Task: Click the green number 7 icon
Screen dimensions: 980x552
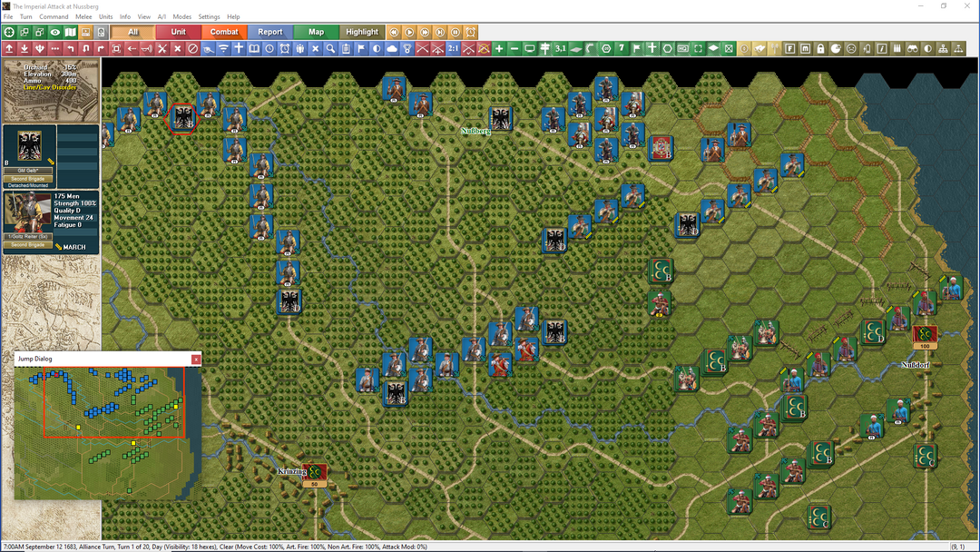Action: pos(622,48)
